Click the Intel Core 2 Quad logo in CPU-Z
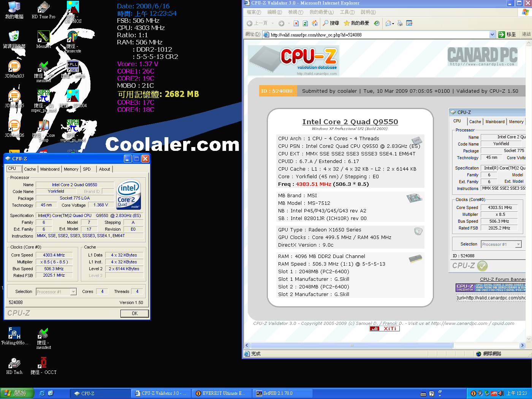Screen dimensions: 532x399 [129, 195]
